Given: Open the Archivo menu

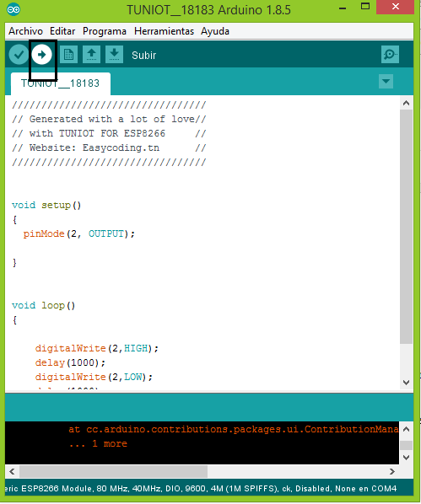Looking at the screenshot, I should point(26,31).
